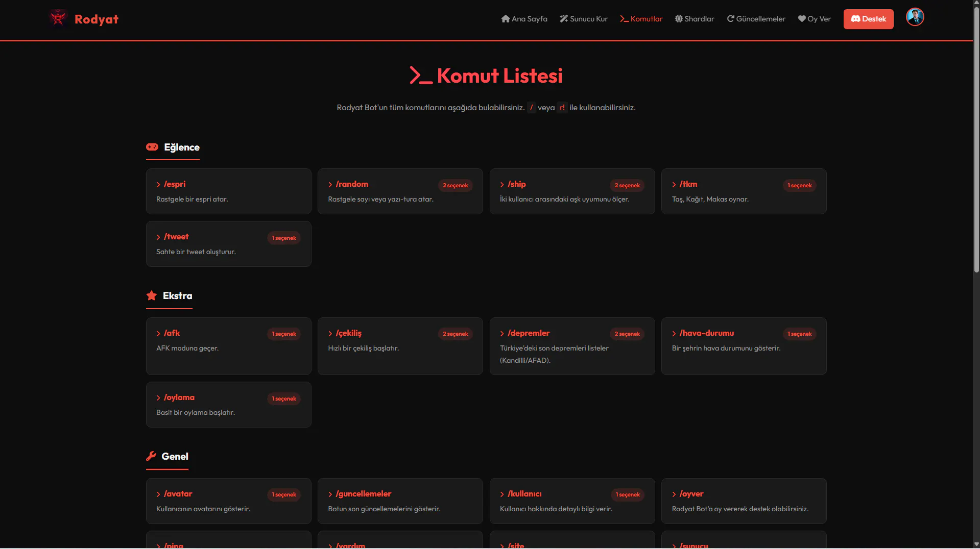Click the 1 seçenek badge on /oylama

pyautogui.click(x=284, y=398)
